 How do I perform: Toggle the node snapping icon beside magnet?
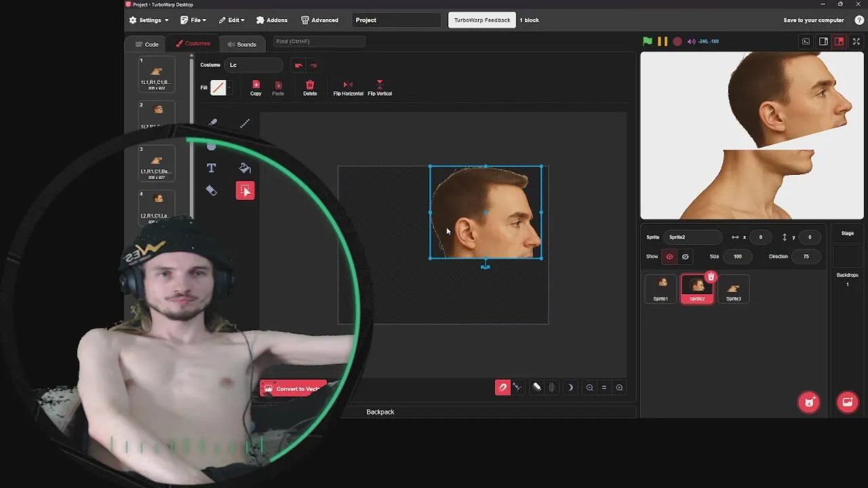[x=517, y=388]
